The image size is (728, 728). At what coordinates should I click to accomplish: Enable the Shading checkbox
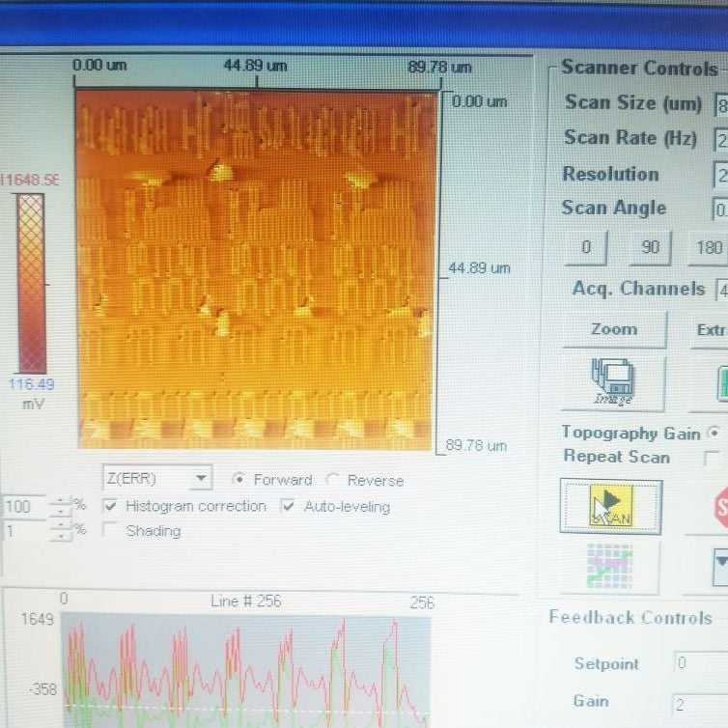coord(110,530)
